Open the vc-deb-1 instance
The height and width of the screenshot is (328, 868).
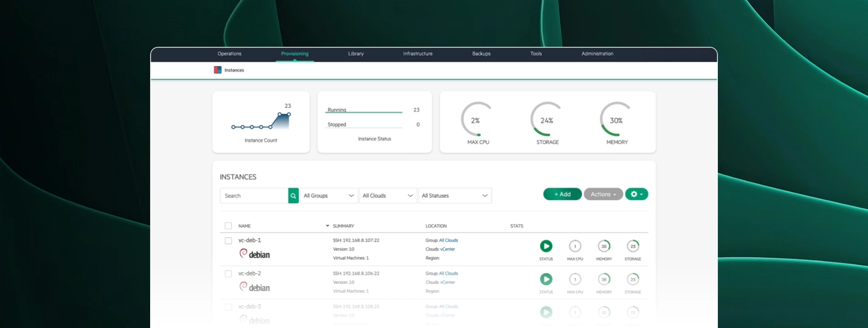pyautogui.click(x=250, y=241)
